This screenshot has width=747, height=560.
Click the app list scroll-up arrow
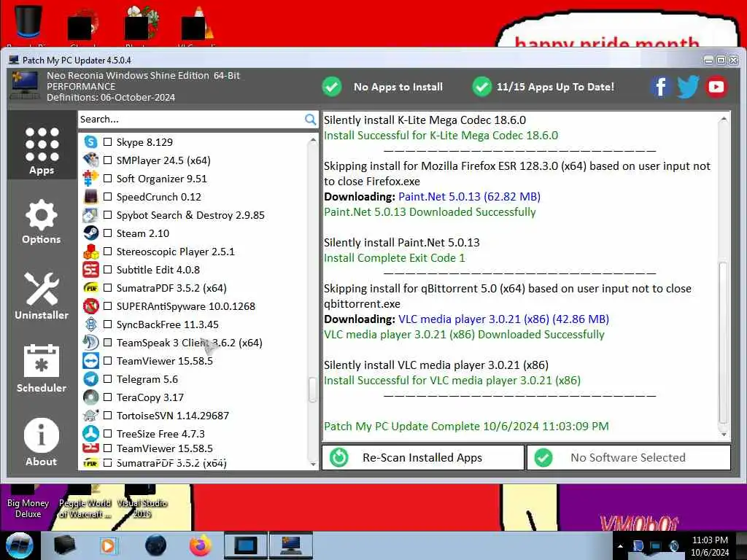[312, 139]
